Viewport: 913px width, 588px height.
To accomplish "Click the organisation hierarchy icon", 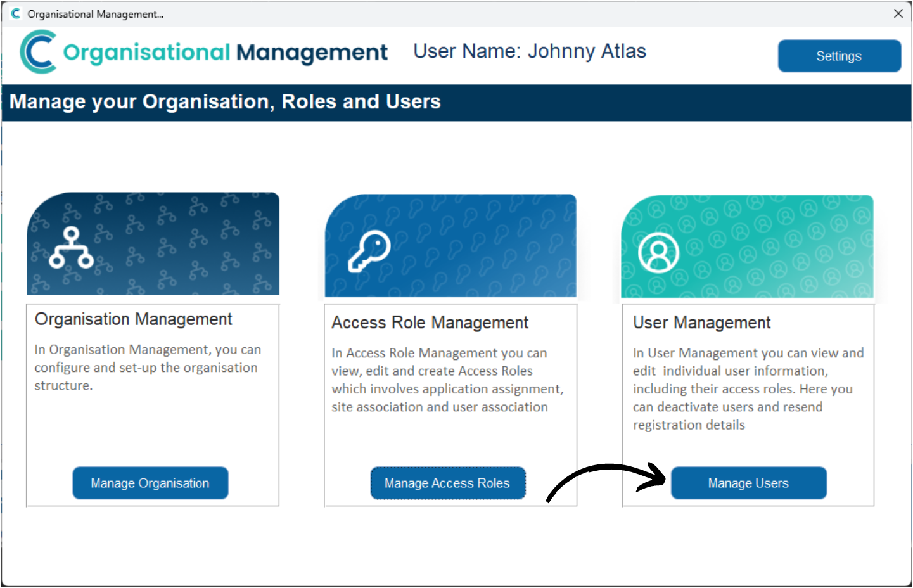I will (71, 248).
